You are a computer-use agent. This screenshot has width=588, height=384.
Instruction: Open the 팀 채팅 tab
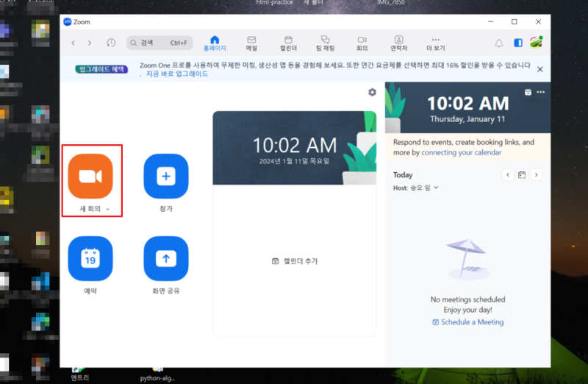tap(325, 43)
